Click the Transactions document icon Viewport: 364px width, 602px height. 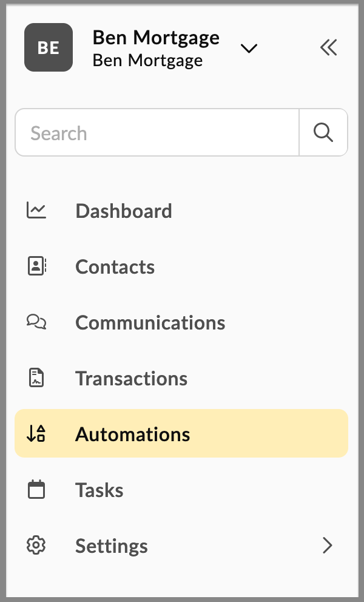click(36, 378)
